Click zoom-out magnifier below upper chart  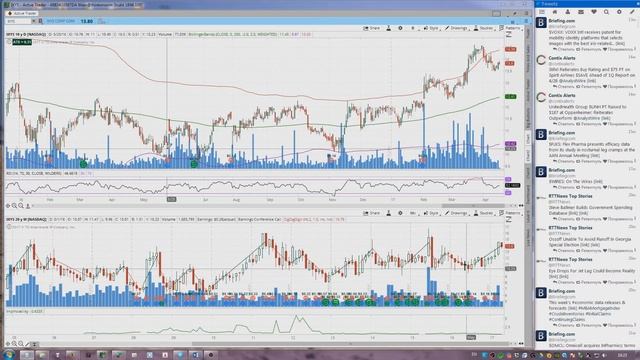(x=21, y=206)
